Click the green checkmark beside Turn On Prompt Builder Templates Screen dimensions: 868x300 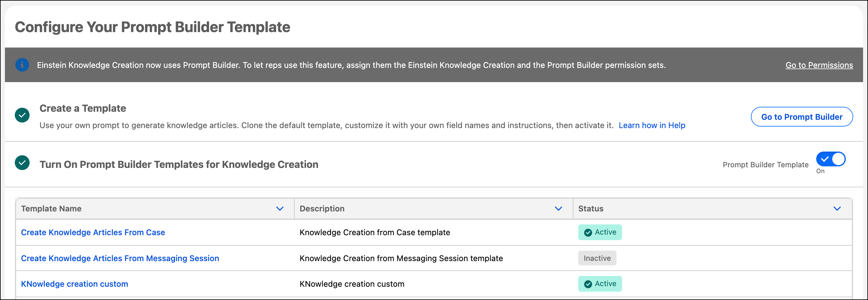[22, 163]
